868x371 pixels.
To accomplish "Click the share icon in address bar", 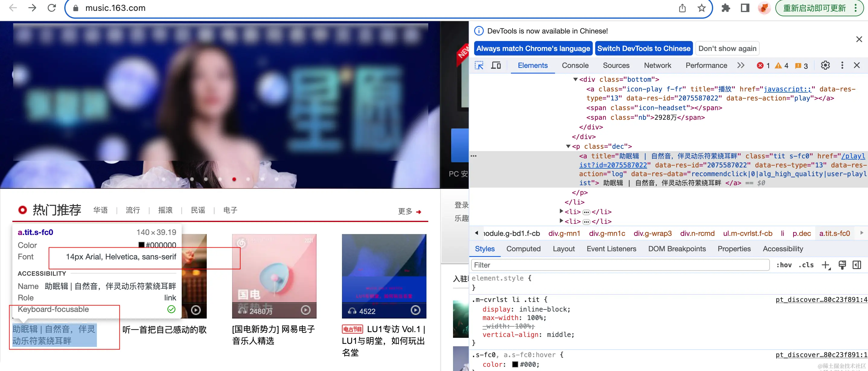I will [x=682, y=8].
